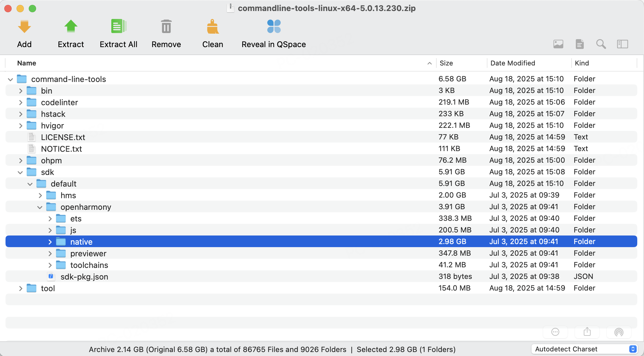Click the share icon at bottom right
The image size is (644, 356).
click(587, 332)
